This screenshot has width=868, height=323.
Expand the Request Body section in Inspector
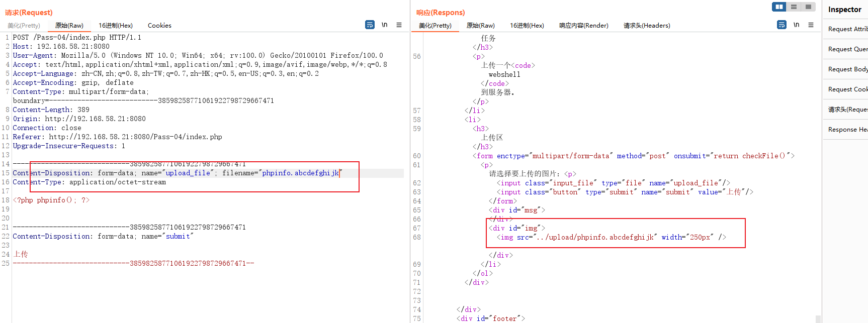coord(847,69)
